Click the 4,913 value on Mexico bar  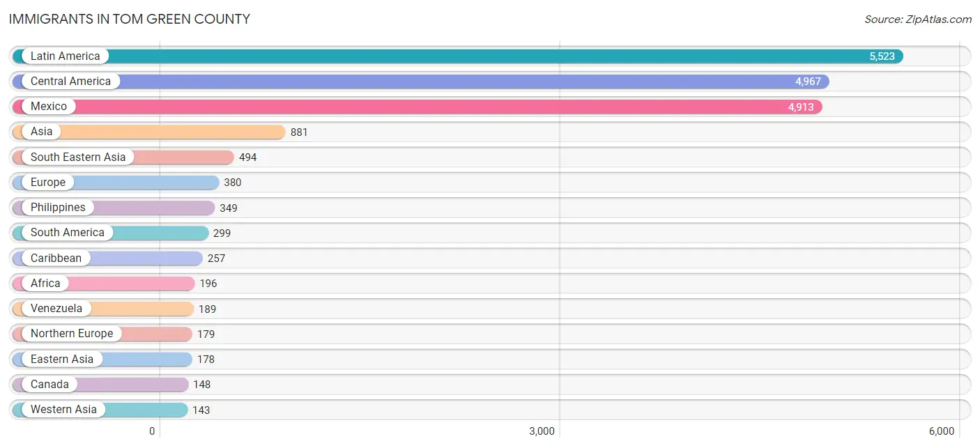(x=801, y=107)
